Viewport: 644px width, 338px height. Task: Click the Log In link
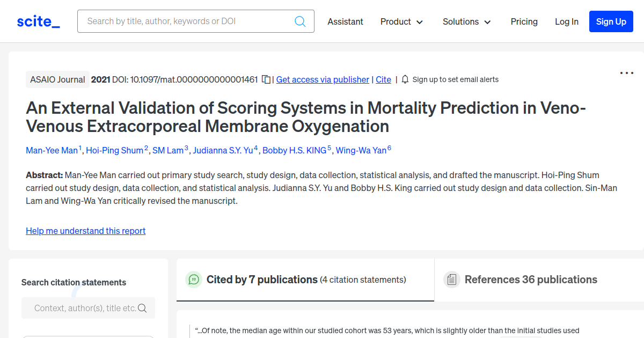coord(566,21)
